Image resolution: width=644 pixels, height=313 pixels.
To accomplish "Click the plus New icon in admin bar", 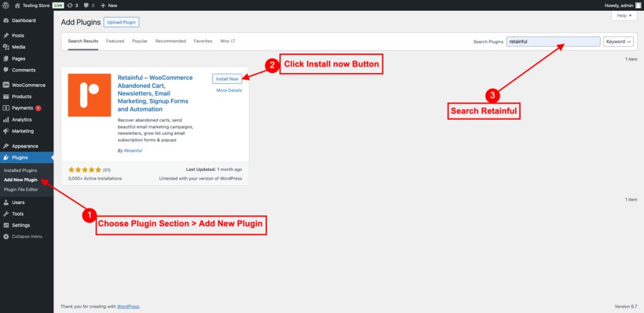I will 103,5.
